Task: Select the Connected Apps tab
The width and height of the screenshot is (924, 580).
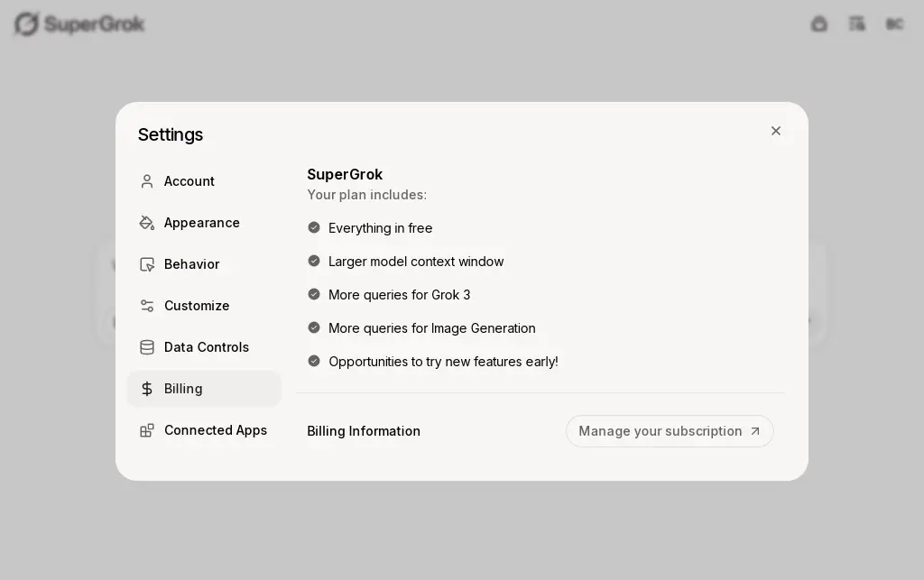Action: coord(204,430)
